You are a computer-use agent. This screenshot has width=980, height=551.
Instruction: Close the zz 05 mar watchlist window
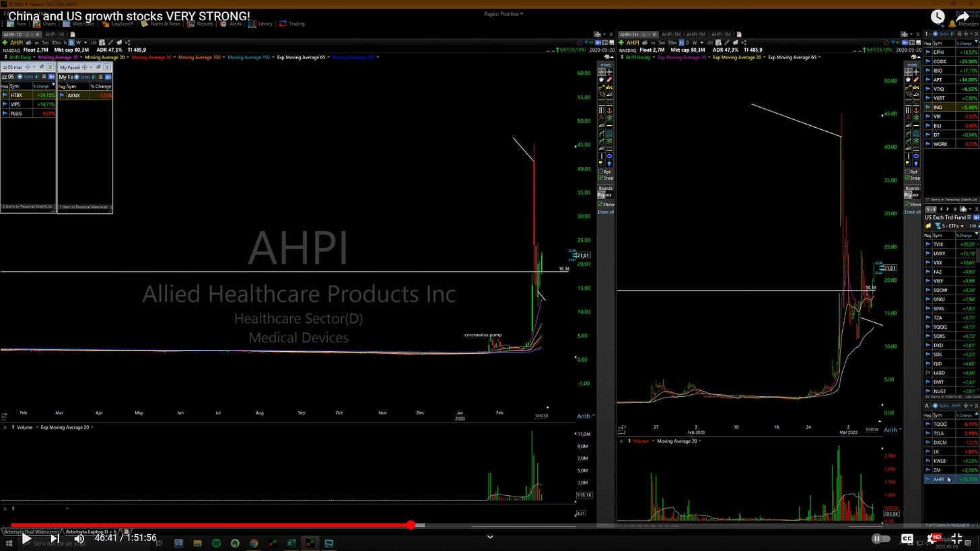point(51,67)
